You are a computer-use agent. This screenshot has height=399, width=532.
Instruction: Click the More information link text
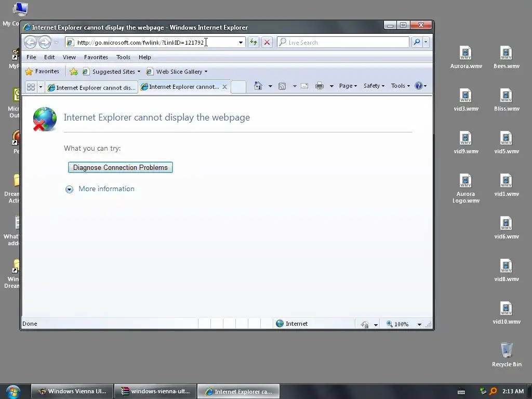pos(106,189)
